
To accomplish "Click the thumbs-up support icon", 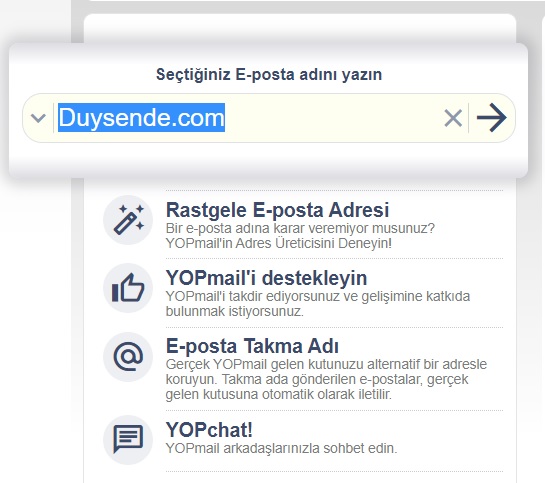I will point(128,288).
